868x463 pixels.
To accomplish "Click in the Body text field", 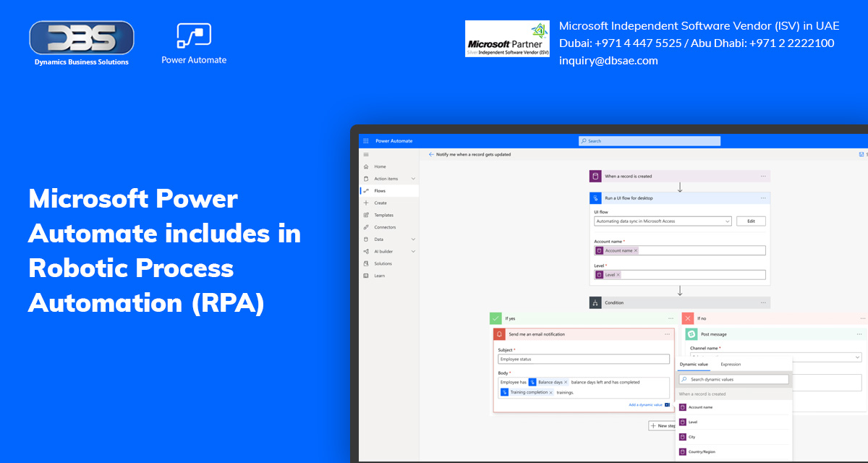I will tap(584, 387).
